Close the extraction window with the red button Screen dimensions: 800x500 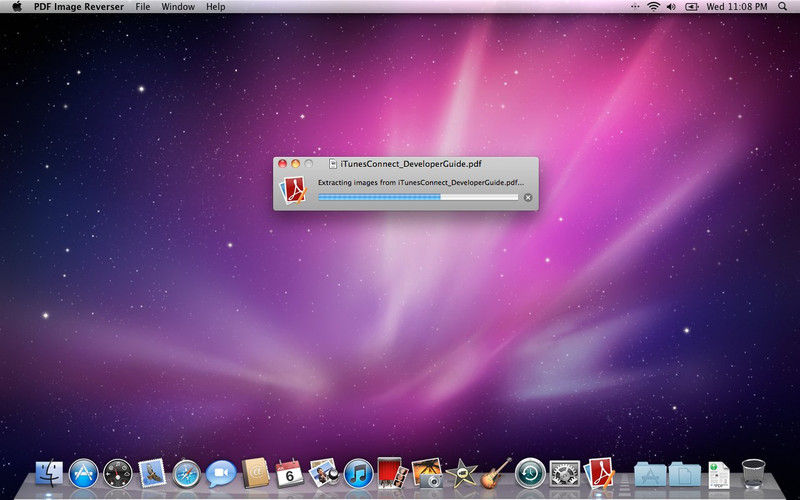(282, 164)
